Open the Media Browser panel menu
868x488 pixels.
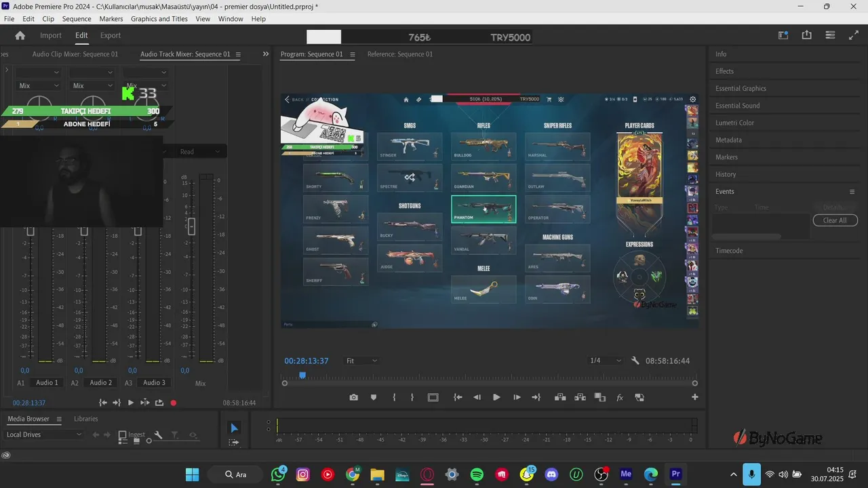pos(59,419)
